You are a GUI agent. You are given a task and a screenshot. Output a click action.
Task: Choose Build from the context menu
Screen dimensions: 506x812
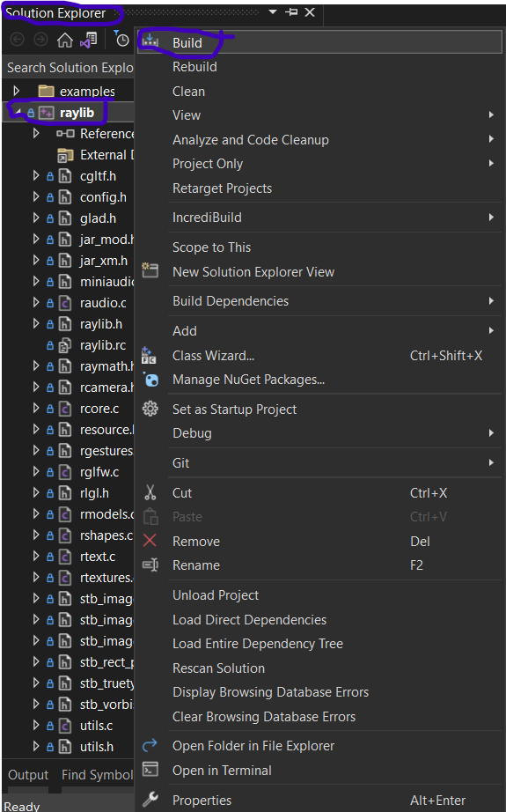point(319,42)
